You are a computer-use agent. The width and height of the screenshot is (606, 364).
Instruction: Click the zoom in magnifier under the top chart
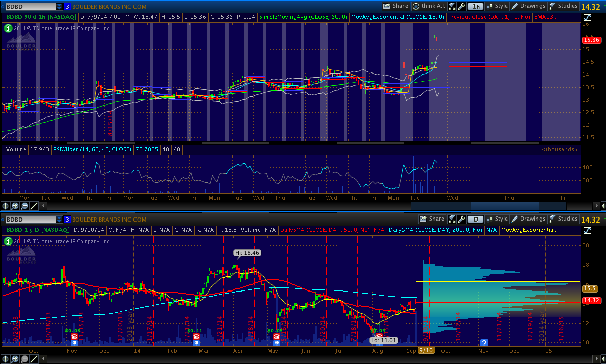click(x=15, y=206)
